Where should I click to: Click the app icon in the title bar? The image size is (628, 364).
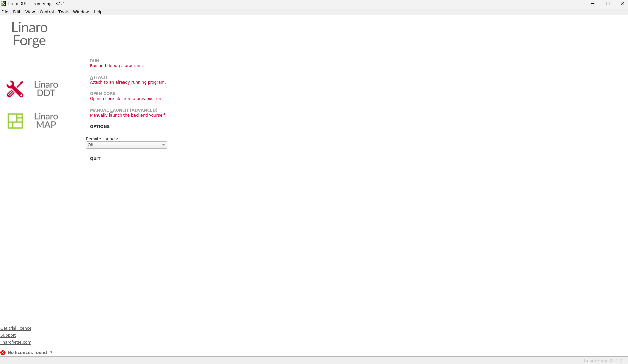[3, 3]
